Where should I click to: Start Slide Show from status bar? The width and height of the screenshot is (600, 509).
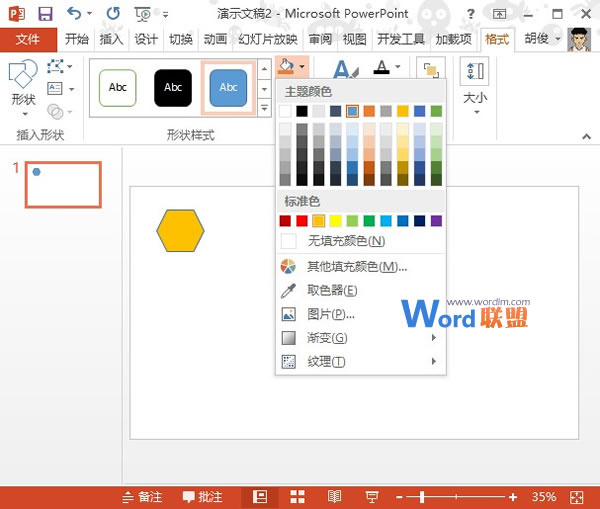tap(372, 497)
